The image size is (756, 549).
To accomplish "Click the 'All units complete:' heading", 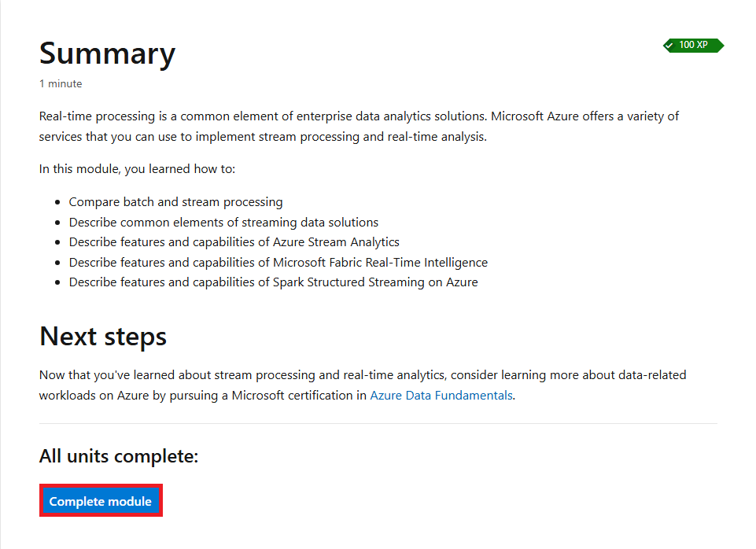I will point(119,456).
